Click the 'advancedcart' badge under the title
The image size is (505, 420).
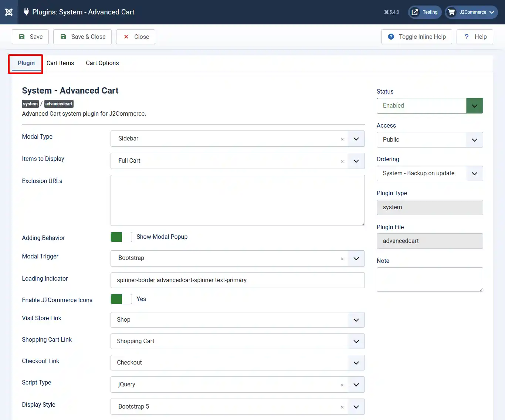59,104
